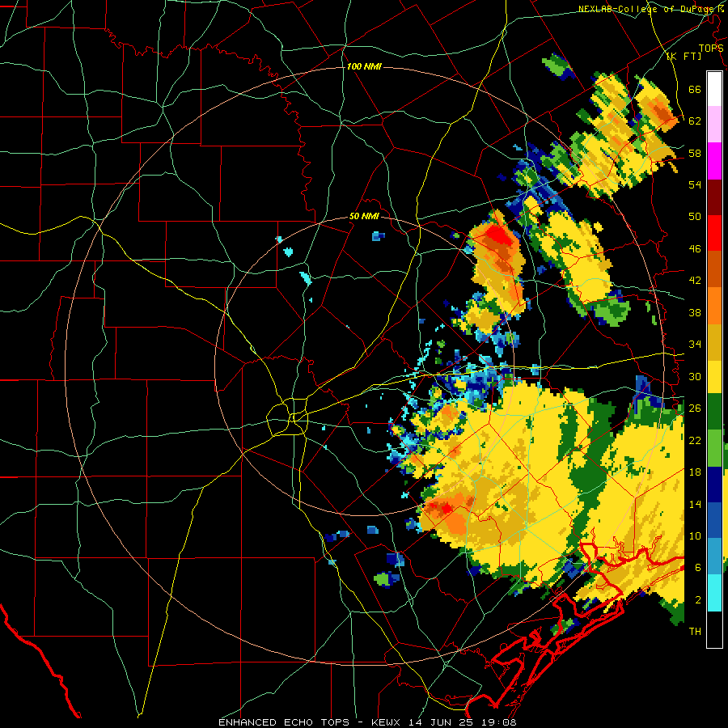Screen dimensions: 728x728
Task: Click the 26 scale value
Action: coord(695,408)
